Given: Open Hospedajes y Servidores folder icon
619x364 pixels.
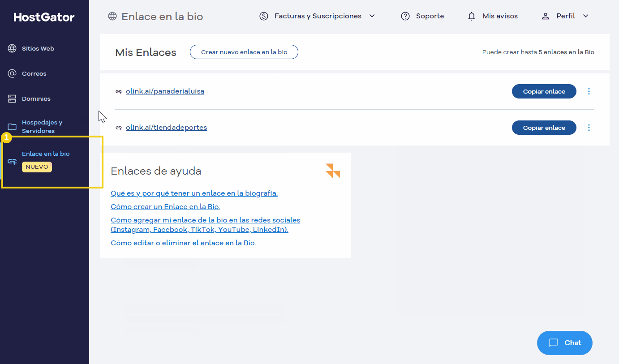Looking at the screenshot, I should 12,127.
